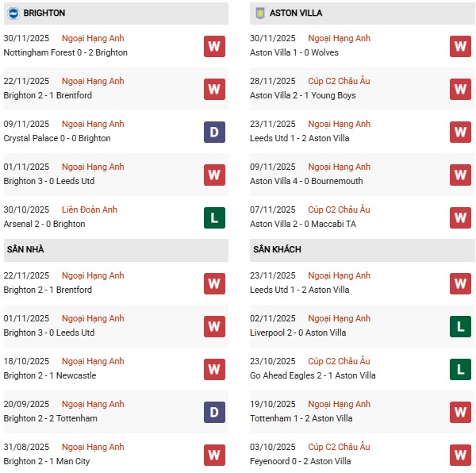Click W badge for Aston Villa 4 - 0 Bournemouth

coord(460,175)
